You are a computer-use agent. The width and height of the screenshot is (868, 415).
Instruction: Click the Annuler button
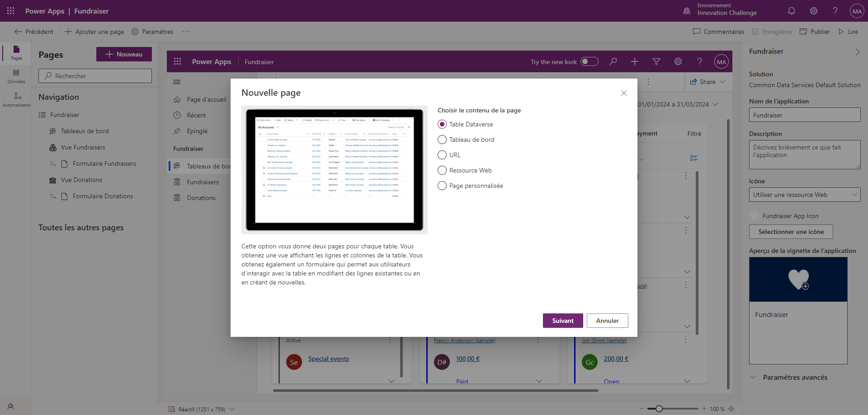(608, 321)
